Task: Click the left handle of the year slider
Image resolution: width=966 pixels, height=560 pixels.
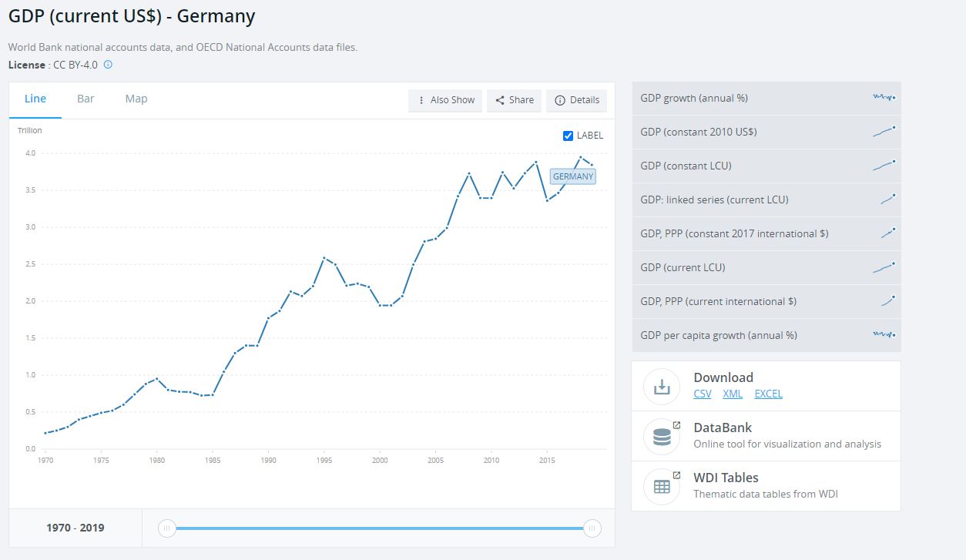Action: pyautogui.click(x=167, y=528)
